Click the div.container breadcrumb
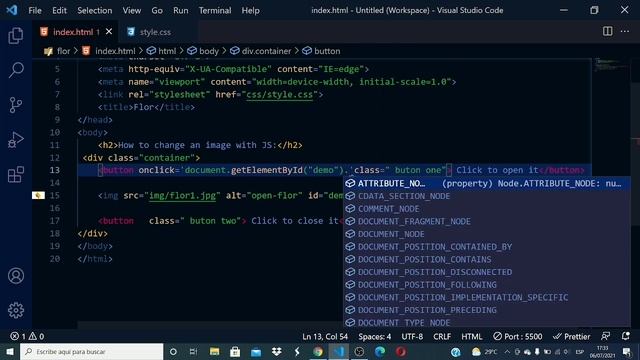 tap(260, 51)
